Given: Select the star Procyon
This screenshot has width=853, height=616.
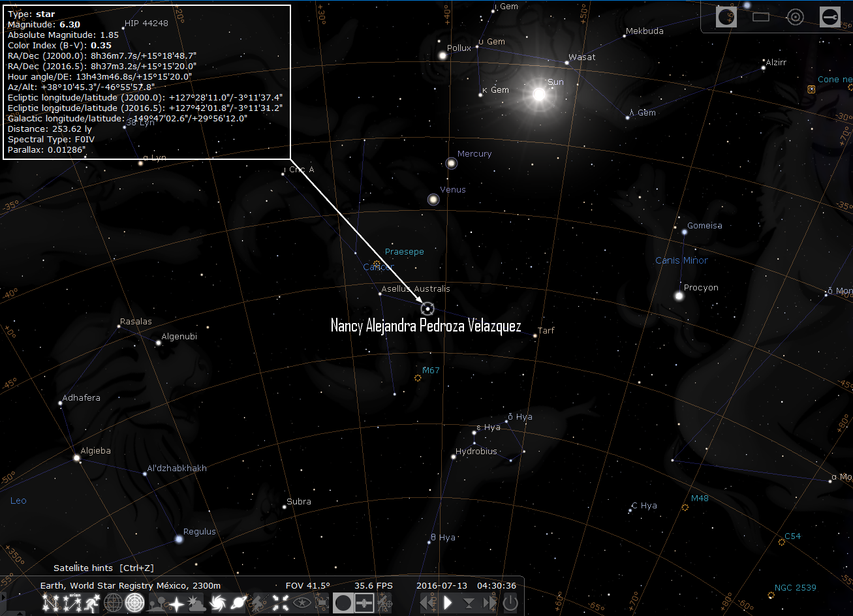Looking at the screenshot, I should tap(679, 296).
